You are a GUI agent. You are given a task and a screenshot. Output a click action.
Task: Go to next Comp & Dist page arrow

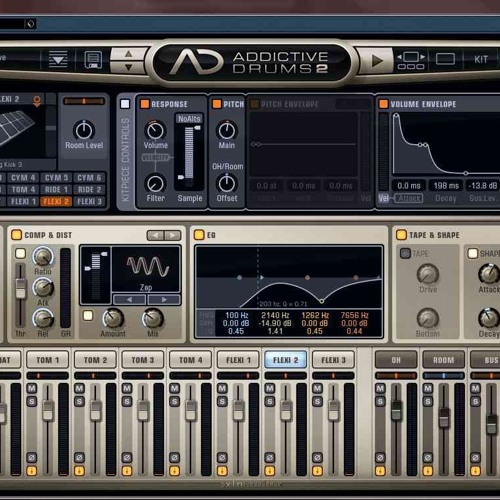coord(172,235)
